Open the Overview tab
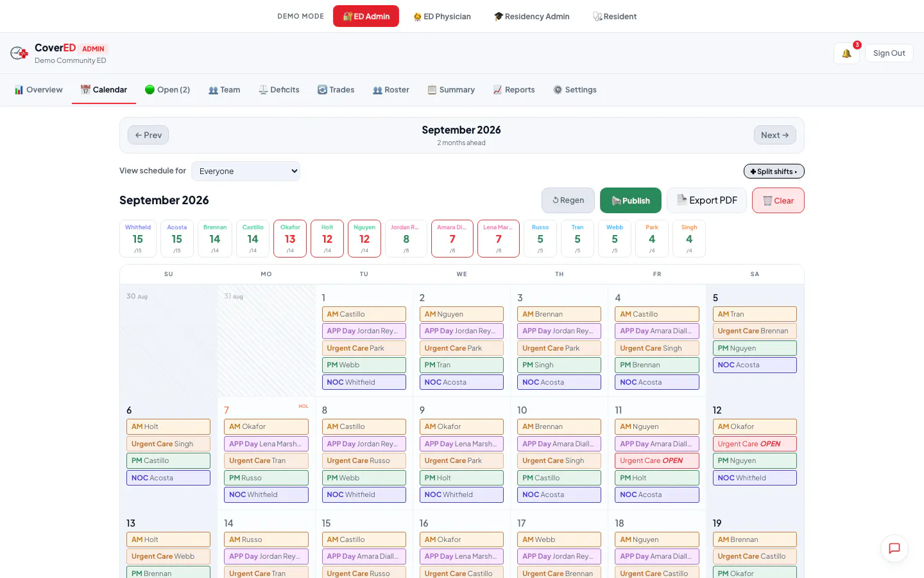This screenshot has height=578, width=924. pyautogui.click(x=38, y=90)
